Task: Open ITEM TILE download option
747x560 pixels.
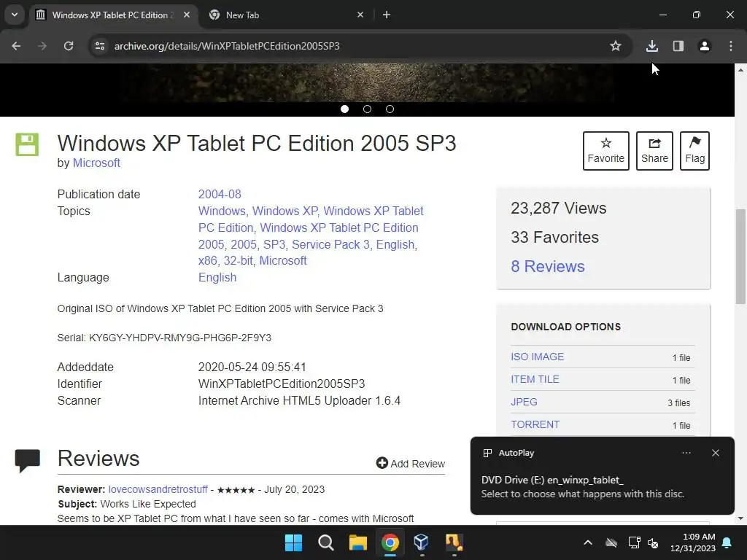Action: (535, 379)
